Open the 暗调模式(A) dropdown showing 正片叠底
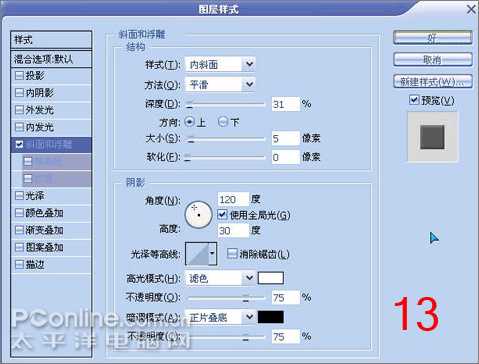This screenshot has width=479, height=364. click(220, 317)
